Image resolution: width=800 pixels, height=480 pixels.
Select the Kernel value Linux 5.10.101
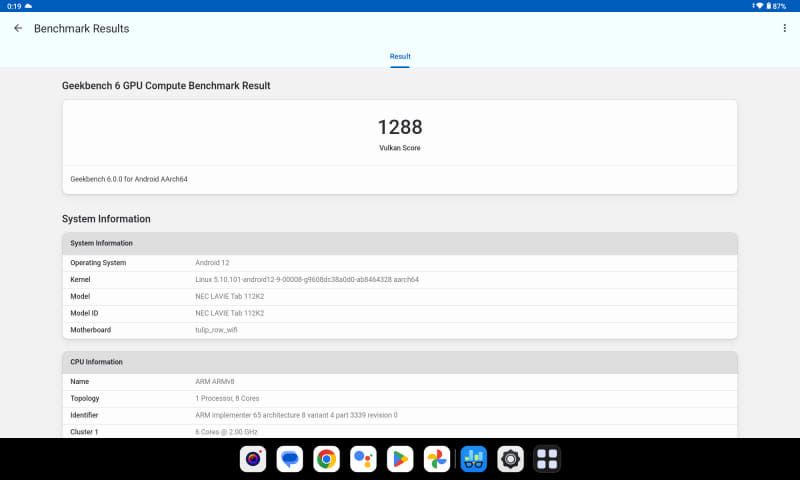tap(307, 280)
